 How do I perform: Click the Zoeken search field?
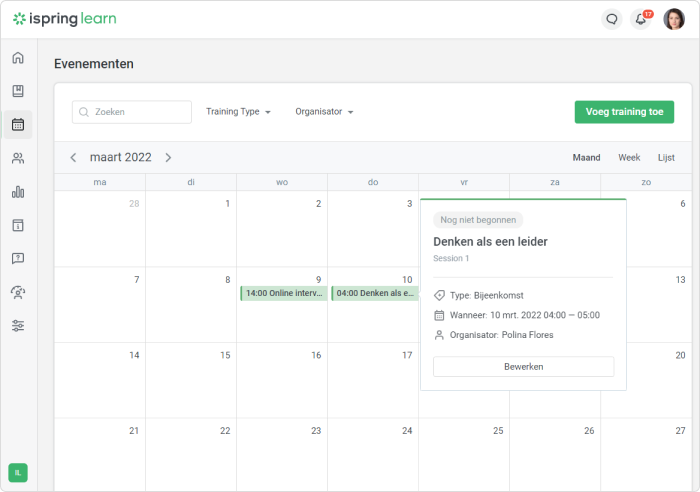coord(132,112)
